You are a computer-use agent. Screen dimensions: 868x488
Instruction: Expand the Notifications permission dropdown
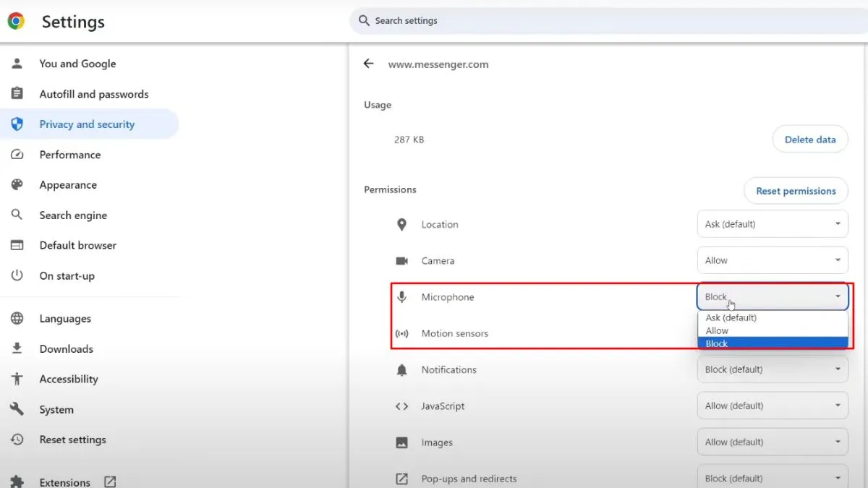(x=772, y=369)
